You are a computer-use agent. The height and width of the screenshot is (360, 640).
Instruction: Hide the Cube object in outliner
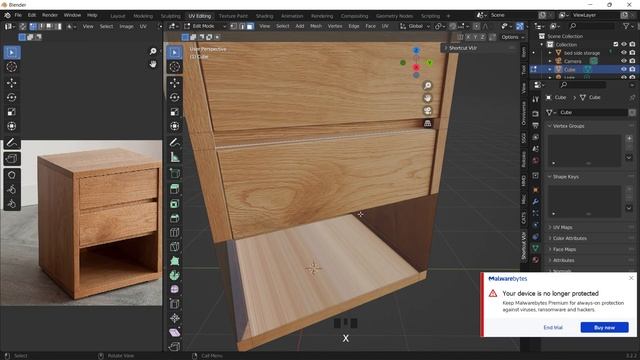(x=624, y=69)
